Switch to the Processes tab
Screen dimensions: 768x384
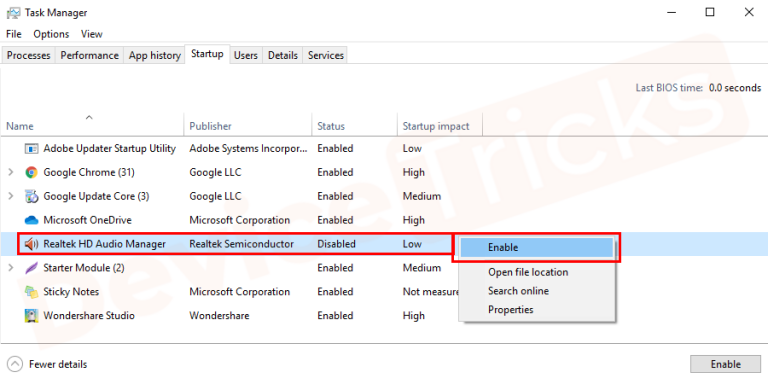(28, 55)
